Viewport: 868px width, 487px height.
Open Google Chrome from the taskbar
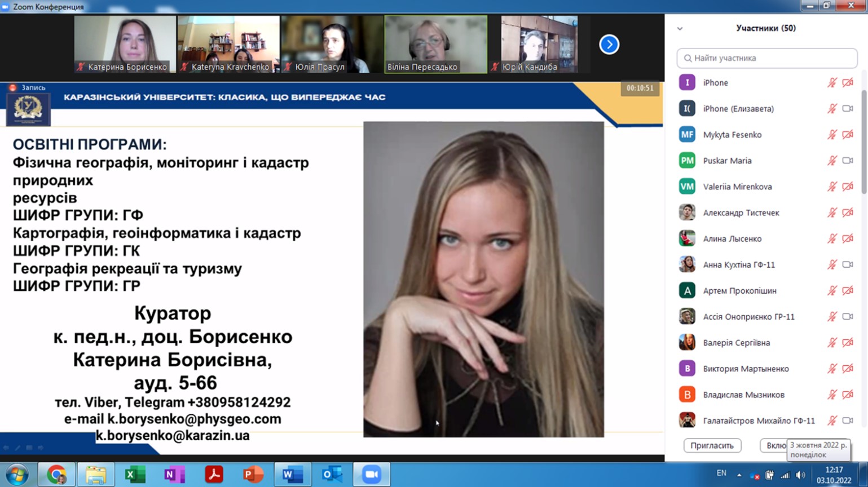click(56, 475)
